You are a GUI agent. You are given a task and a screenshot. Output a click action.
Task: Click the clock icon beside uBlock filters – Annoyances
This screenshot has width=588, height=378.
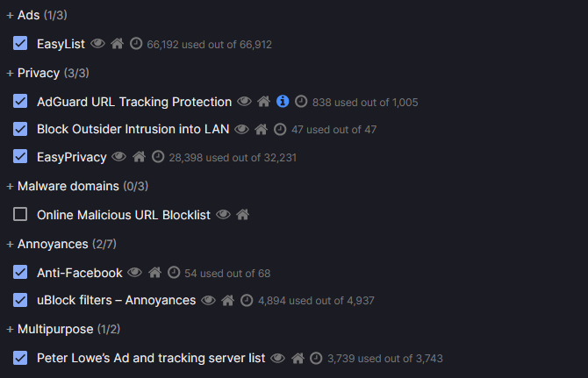coord(247,300)
